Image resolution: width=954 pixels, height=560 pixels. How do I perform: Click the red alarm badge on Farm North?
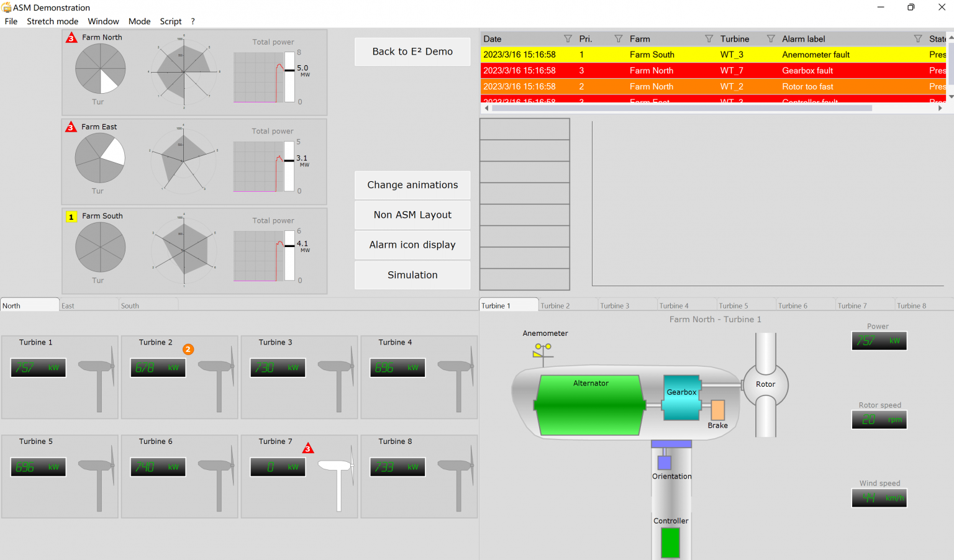pyautogui.click(x=71, y=37)
